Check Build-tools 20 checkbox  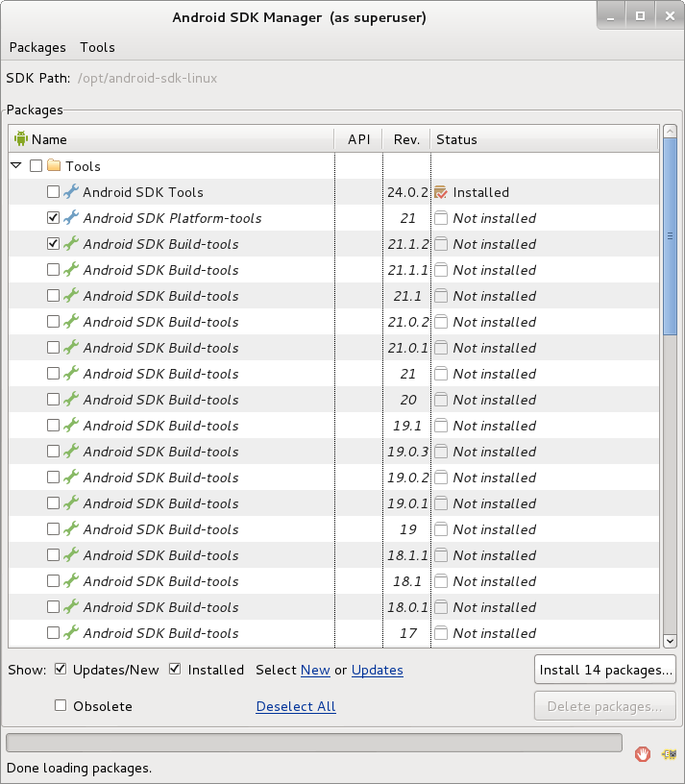coord(53,399)
